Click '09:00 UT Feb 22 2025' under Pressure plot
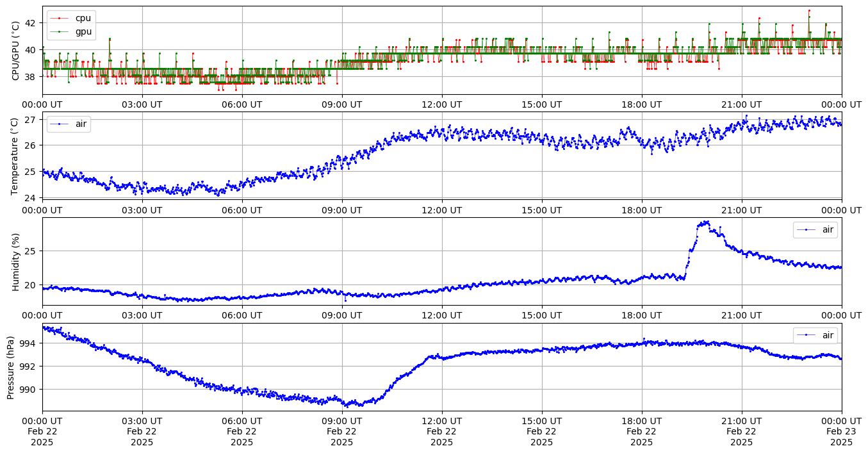Viewport: 868px width, 453px height. point(342,431)
